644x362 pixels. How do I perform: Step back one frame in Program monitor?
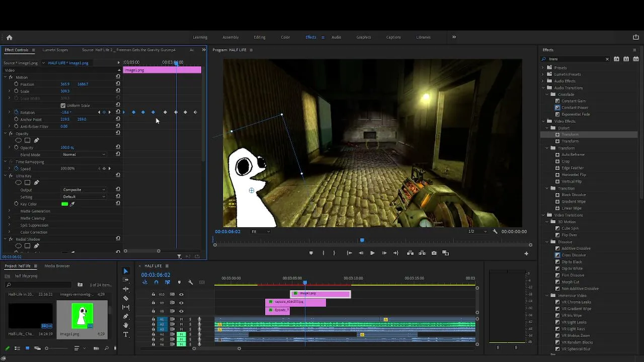point(361,253)
